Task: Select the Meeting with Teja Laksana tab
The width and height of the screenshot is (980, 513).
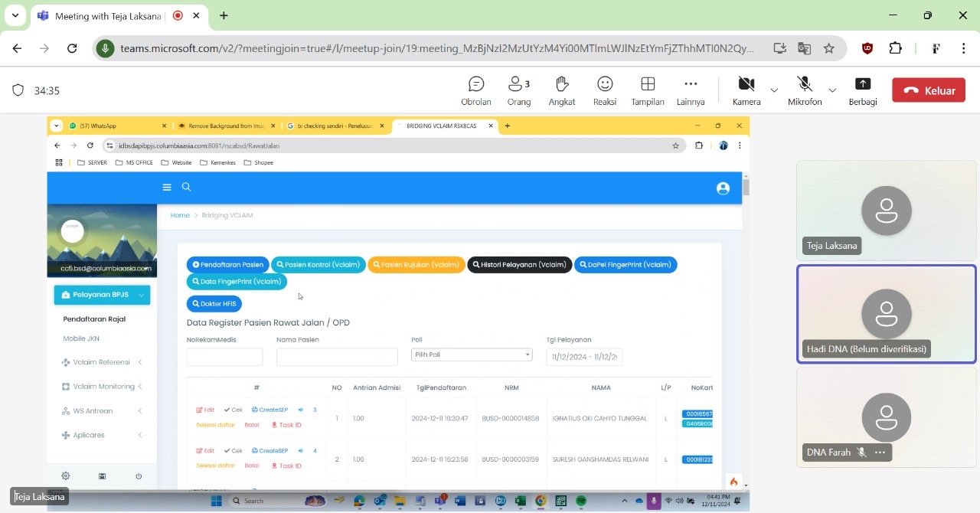Action: pyautogui.click(x=107, y=16)
